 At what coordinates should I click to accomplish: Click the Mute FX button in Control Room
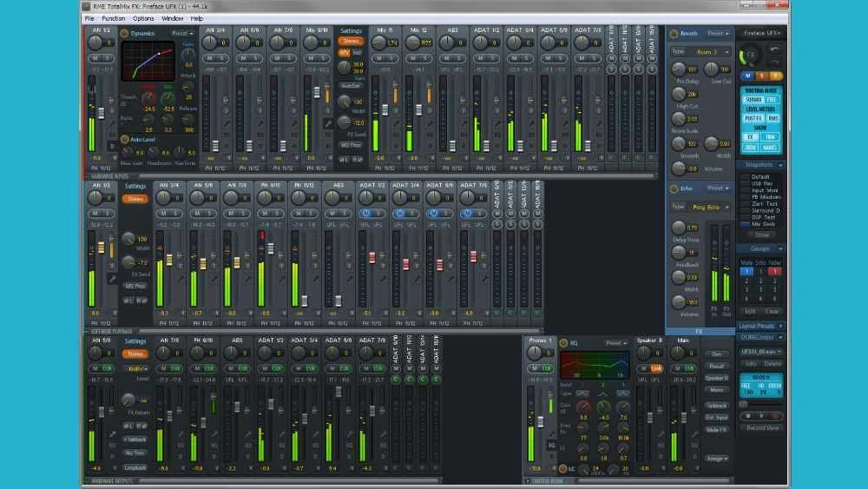point(717,430)
